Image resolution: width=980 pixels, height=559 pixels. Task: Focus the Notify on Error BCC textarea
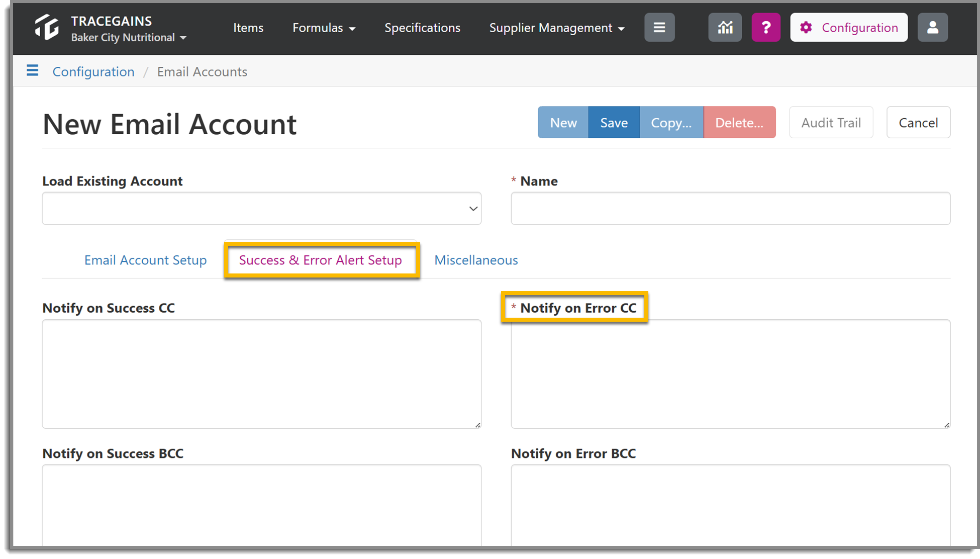[x=730, y=505]
